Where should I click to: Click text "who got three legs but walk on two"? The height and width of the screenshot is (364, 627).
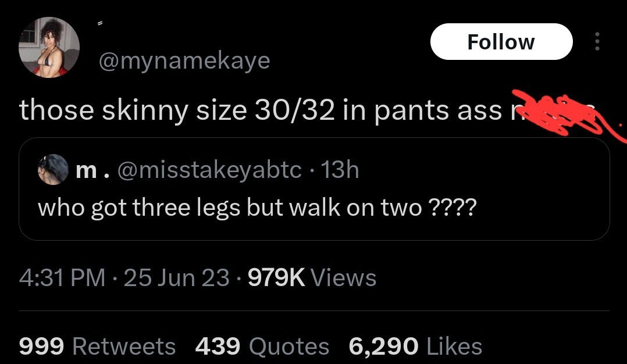pos(230,208)
